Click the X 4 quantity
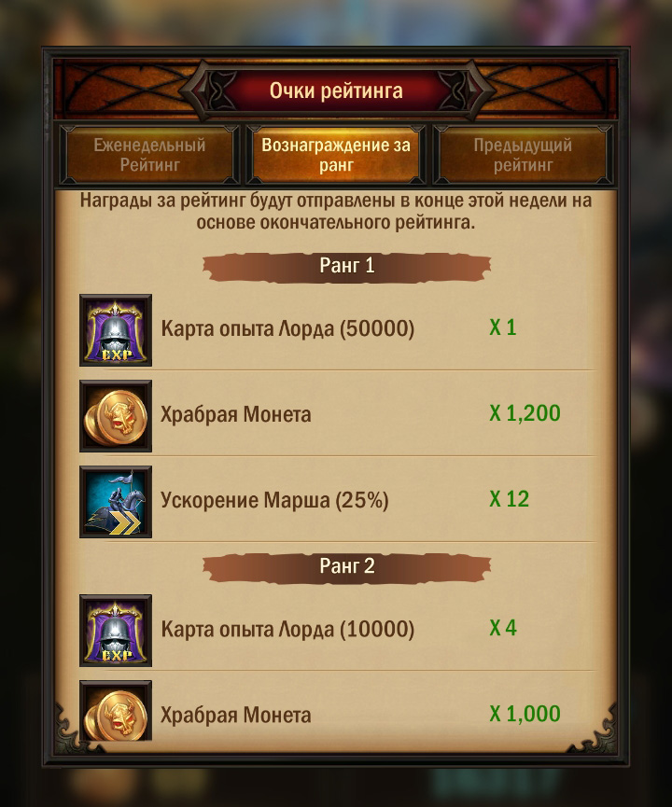Viewport: 672px width, 807px height. [x=502, y=628]
